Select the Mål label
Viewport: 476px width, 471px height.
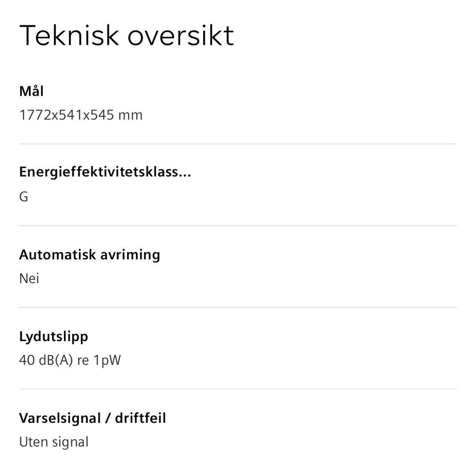tap(32, 91)
